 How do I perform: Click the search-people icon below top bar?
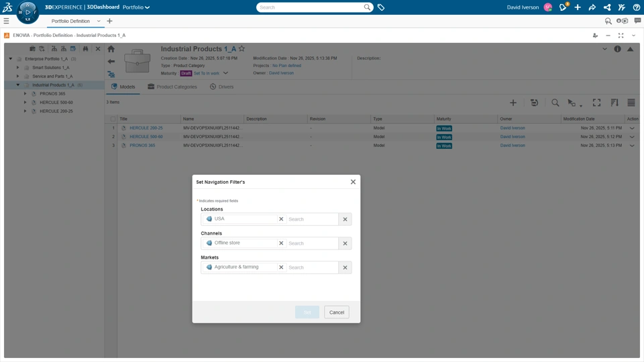click(x=608, y=21)
